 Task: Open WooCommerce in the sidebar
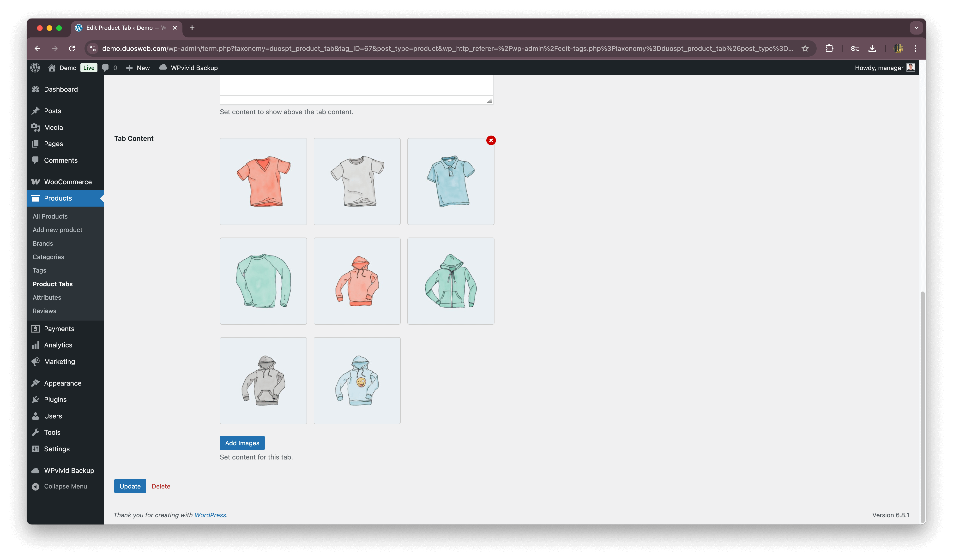[x=68, y=182]
